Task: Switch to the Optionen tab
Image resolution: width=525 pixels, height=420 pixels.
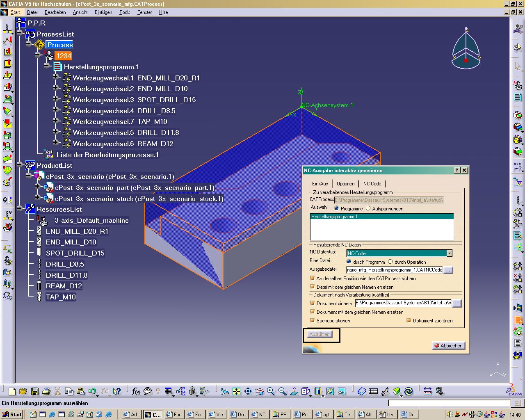Action: pyautogui.click(x=345, y=184)
